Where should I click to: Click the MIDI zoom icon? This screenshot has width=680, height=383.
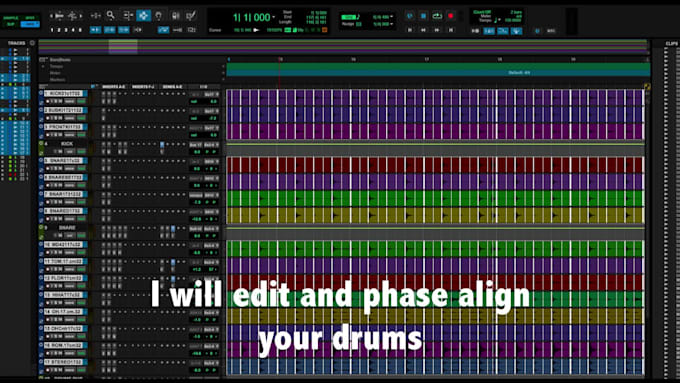pyautogui.click(x=72, y=16)
